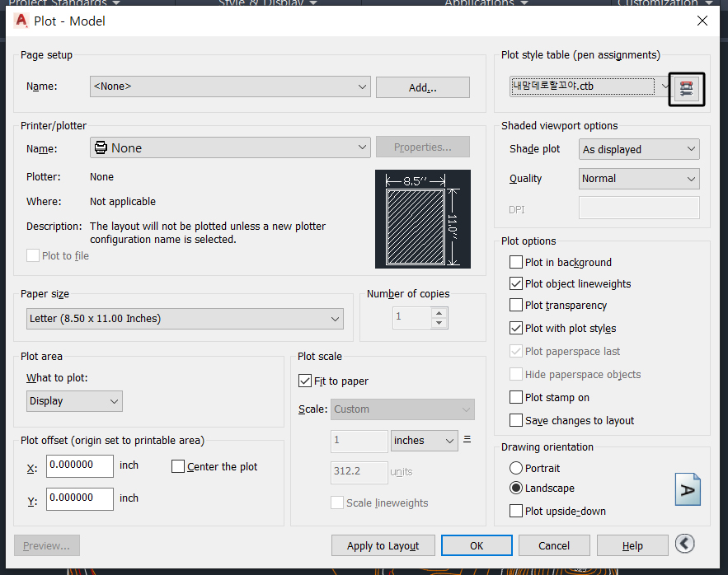
Task: Click the Number of copies field
Action: pyautogui.click(x=412, y=318)
